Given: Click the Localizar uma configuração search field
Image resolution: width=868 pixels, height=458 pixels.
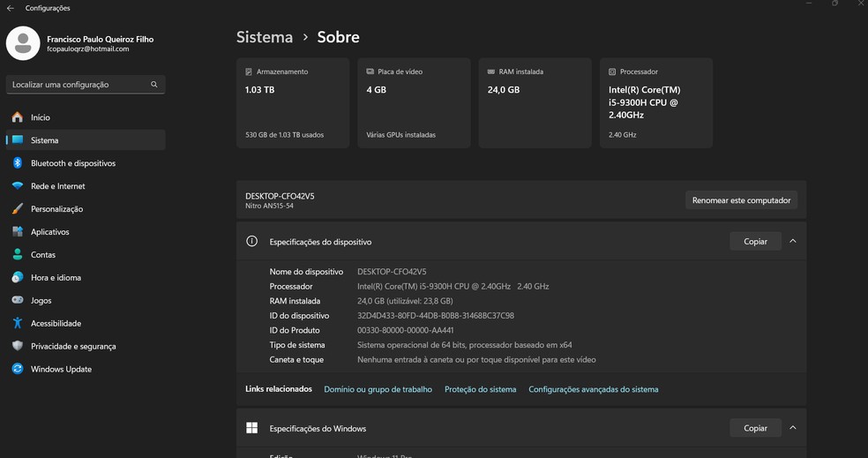Looking at the screenshot, I should click(x=78, y=85).
